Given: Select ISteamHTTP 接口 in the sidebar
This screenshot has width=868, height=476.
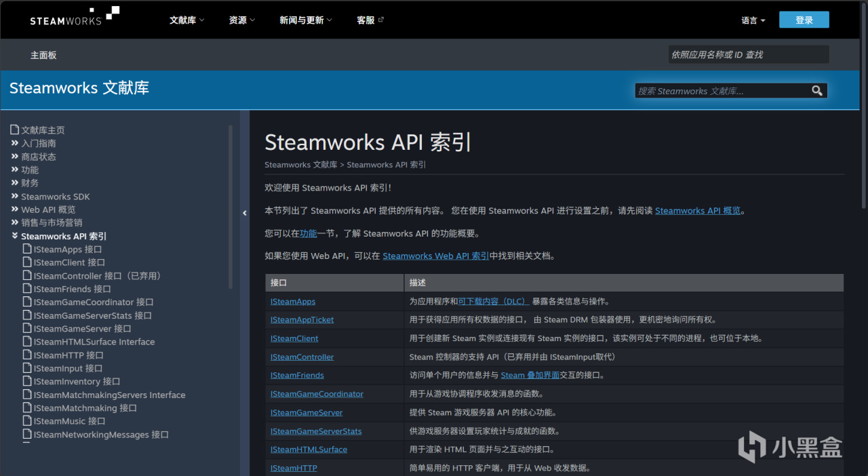Looking at the screenshot, I should 68,355.
